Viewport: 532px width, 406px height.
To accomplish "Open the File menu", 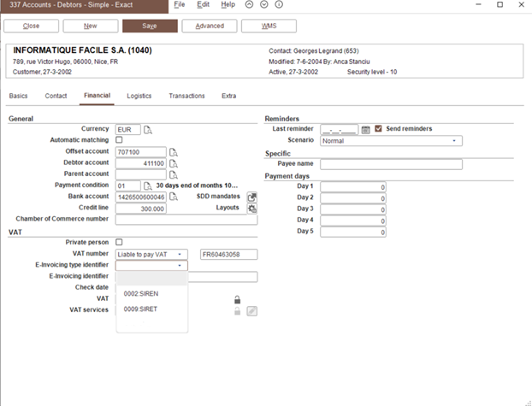I will [x=179, y=4].
